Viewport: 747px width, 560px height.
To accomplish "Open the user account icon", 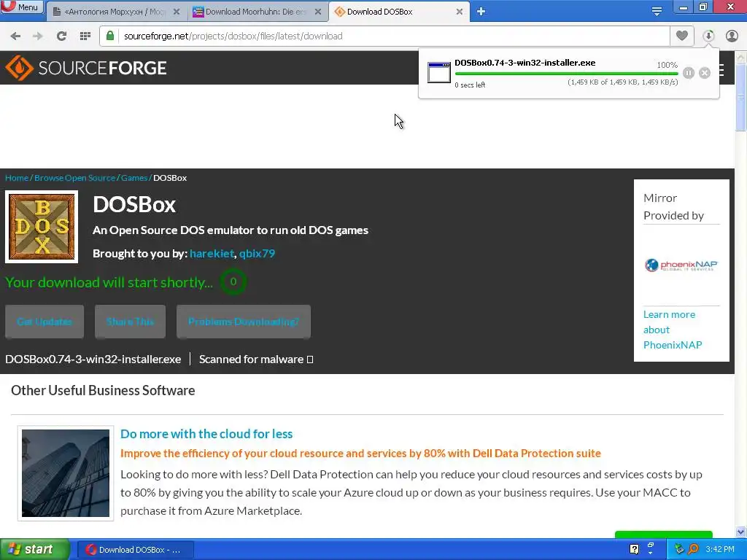I will (732, 36).
